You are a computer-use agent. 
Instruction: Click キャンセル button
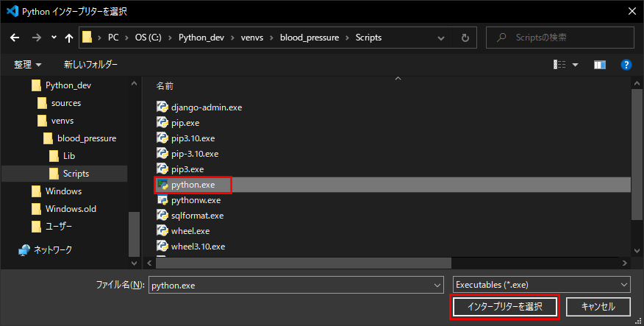598,307
